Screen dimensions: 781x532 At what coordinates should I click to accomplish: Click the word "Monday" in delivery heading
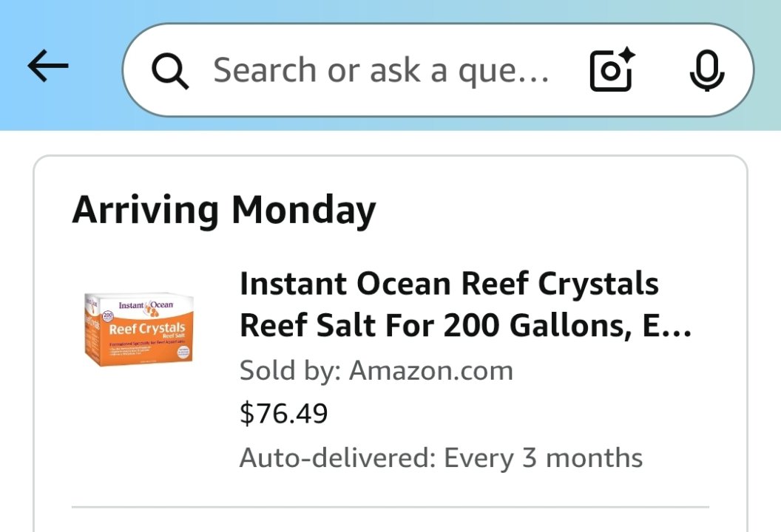coord(303,210)
